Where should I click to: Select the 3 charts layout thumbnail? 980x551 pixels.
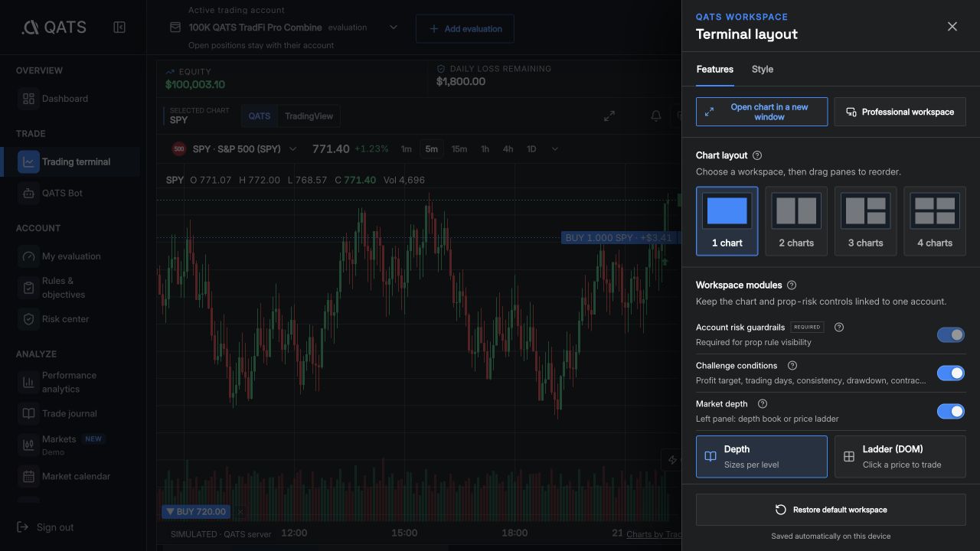point(866,211)
